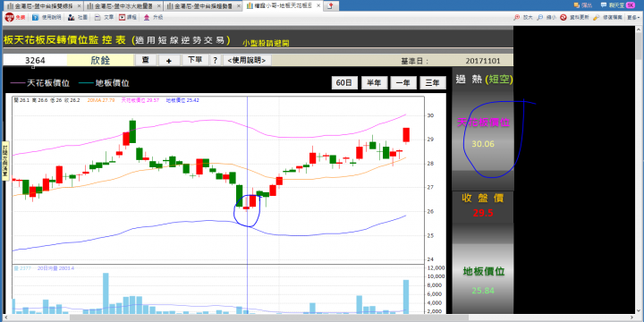This screenshot has height=322, width=644.
Task: Click the 天花板價位 legend label
Action: pos(48,83)
